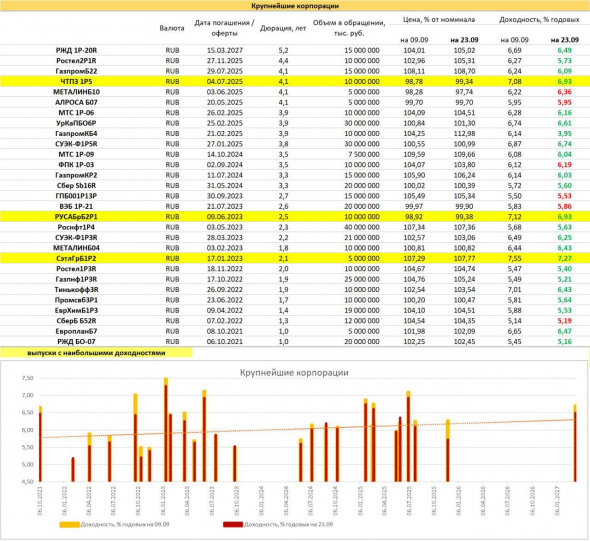Select the last chart bar at 2027
The image size is (590, 541).
pos(575,444)
